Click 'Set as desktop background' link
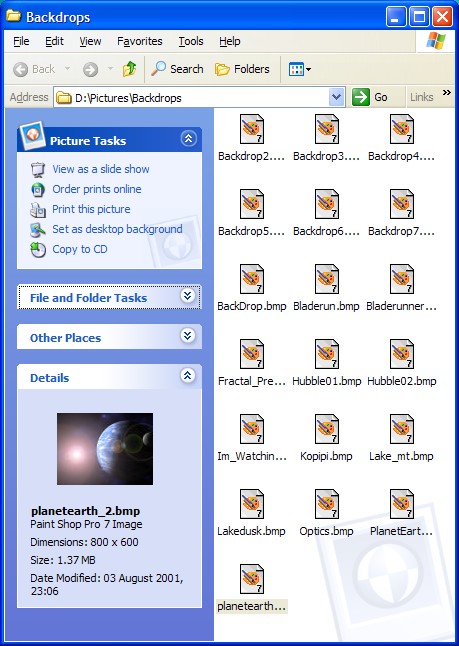459x646 pixels. 117,229
